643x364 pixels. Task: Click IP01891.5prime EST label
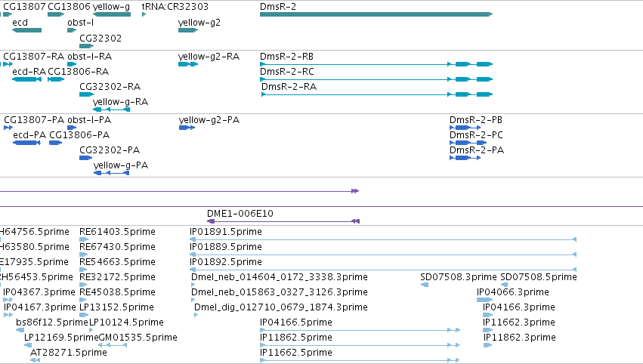click(x=226, y=232)
